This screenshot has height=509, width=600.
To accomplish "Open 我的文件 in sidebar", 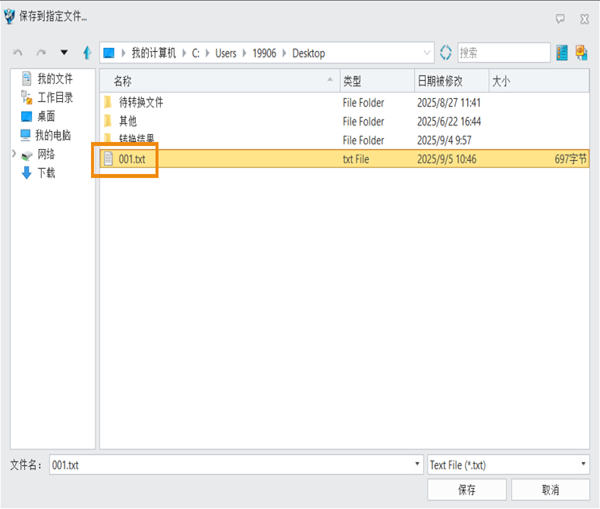I will click(55, 78).
